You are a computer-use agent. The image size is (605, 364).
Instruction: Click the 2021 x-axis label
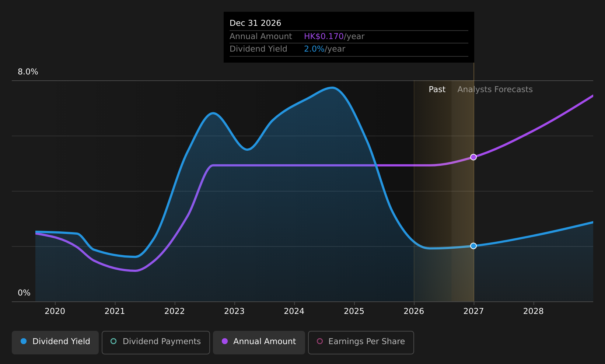(115, 311)
